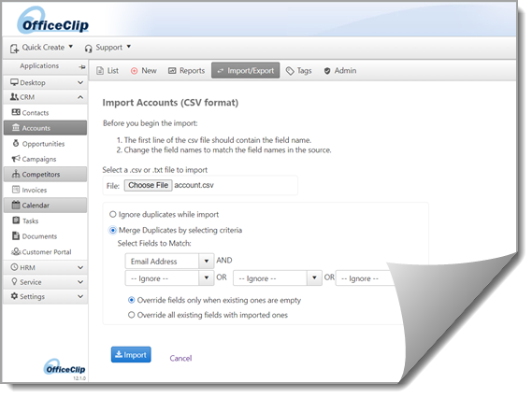Click the Cancel link
This screenshot has width=532, height=398.
tap(180, 359)
